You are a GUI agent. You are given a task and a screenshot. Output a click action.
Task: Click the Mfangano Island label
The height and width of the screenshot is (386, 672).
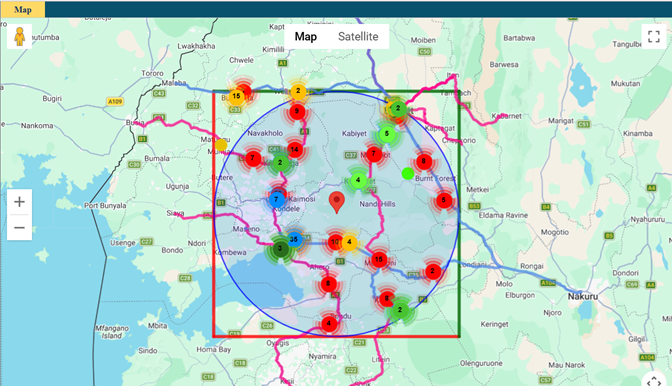pyautogui.click(x=112, y=332)
